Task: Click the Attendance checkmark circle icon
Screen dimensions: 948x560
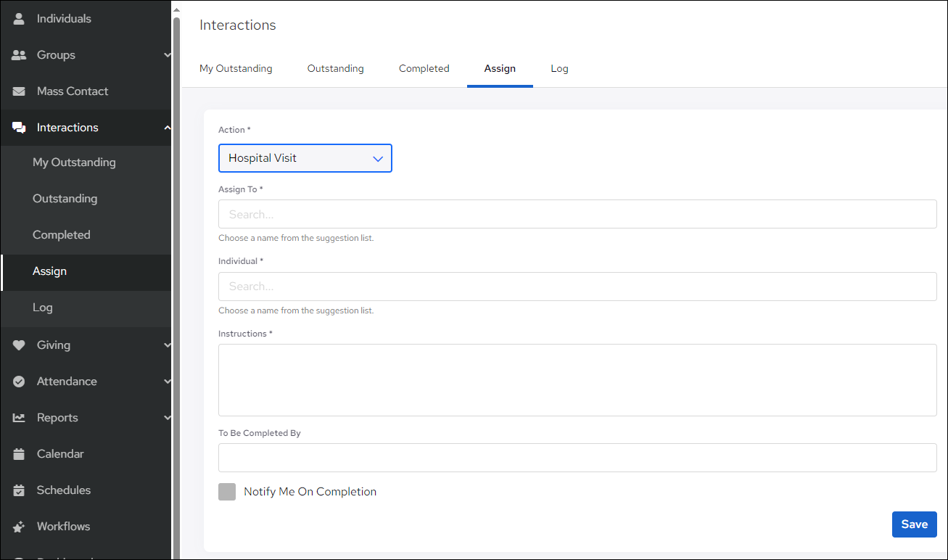Action: point(20,382)
